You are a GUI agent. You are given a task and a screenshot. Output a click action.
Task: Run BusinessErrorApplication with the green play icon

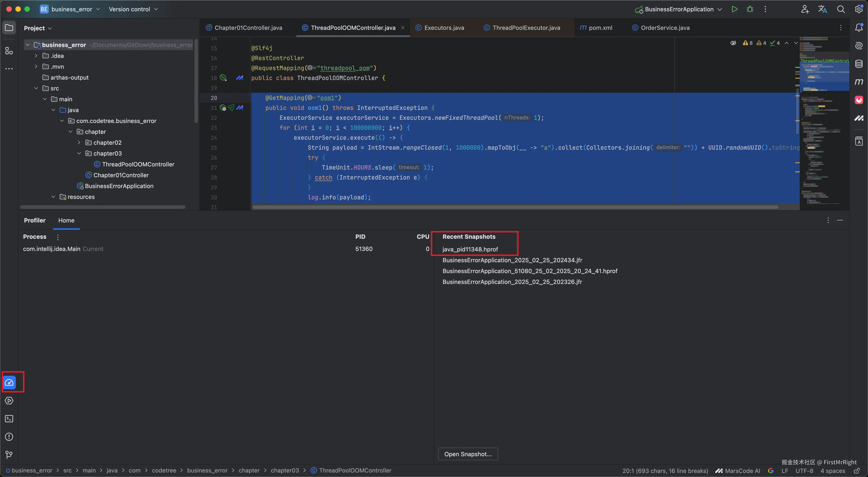click(735, 9)
